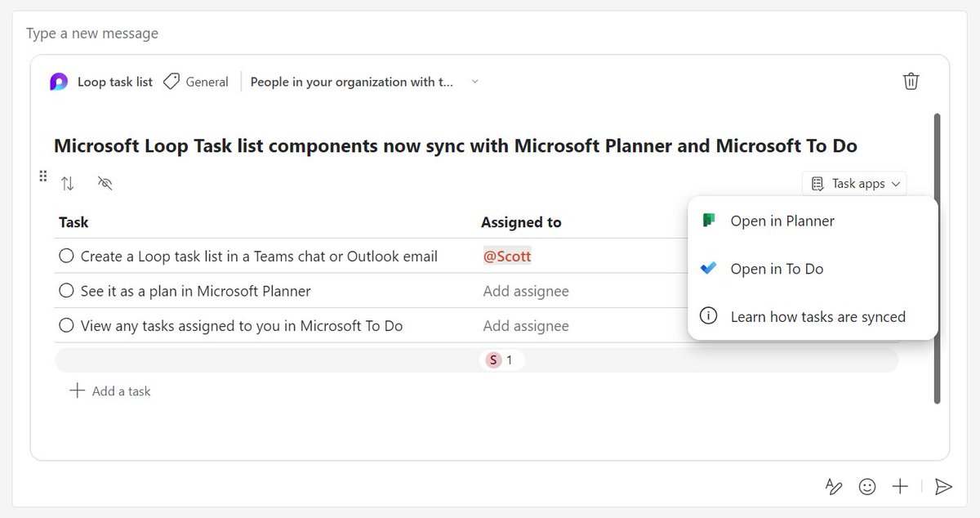Delete the Loop component with trash icon
The width and height of the screenshot is (980, 518).
tap(911, 81)
